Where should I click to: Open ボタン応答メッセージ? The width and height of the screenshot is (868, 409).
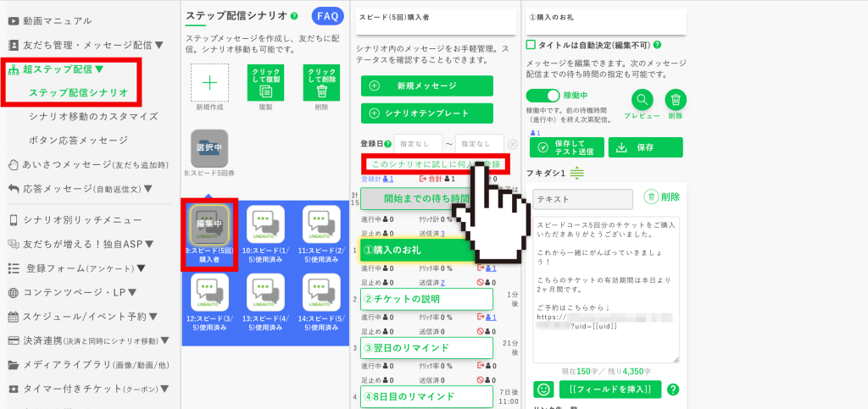pyautogui.click(x=79, y=141)
